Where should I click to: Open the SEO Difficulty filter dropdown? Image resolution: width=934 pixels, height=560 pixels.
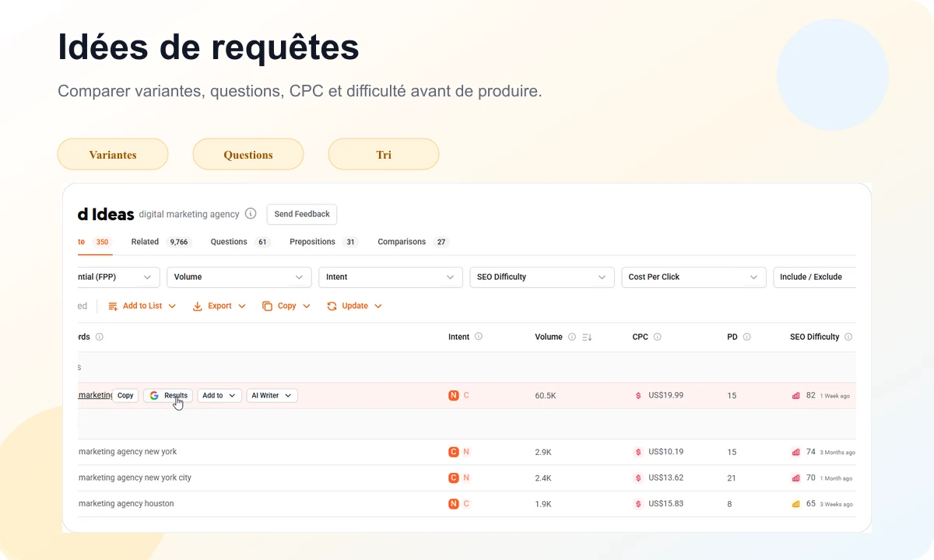click(542, 277)
